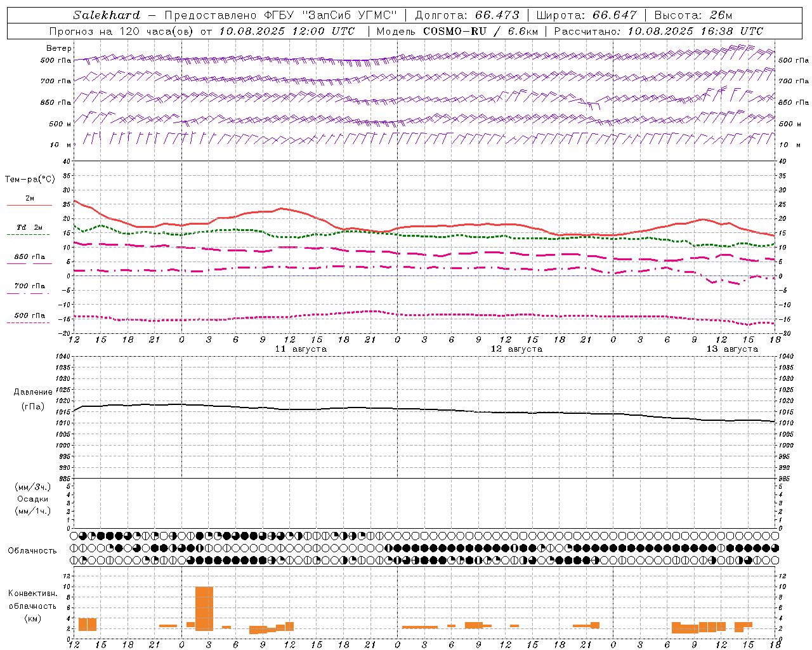The width and height of the screenshot is (812, 650).
Task: Click the 700 гПа temperature legend entry
Action: coord(29,286)
